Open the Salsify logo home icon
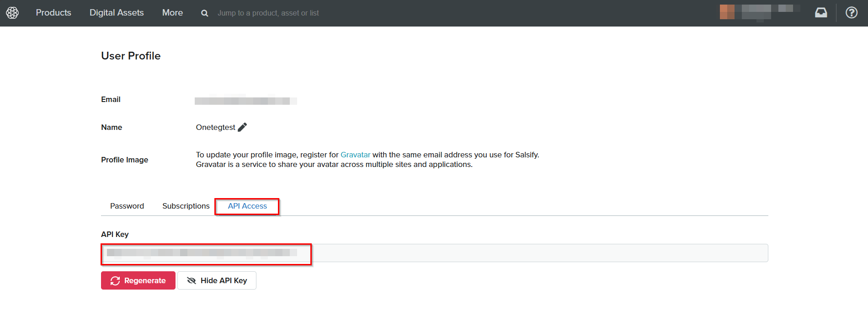The height and width of the screenshot is (328, 868). pos(12,13)
